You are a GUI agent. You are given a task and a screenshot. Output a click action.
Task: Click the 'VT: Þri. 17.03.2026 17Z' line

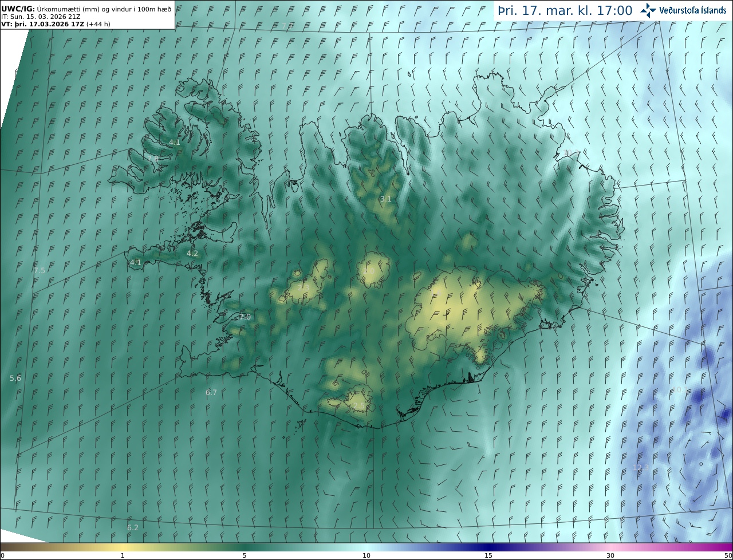[x=56, y=24]
